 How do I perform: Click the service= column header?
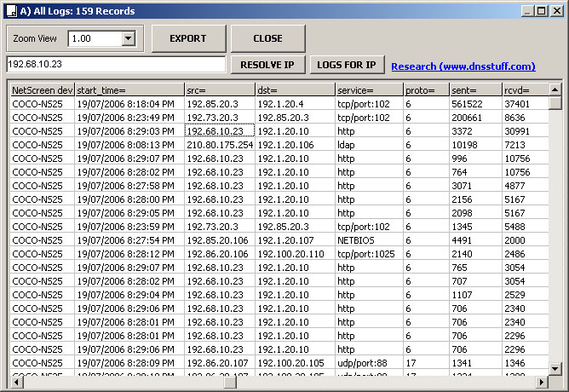[x=369, y=90]
